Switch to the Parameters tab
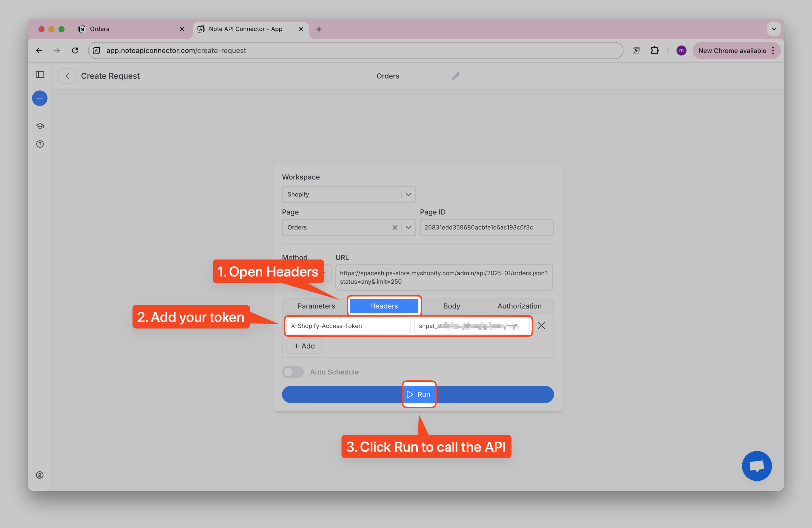The image size is (812, 528). [x=316, y=306]
